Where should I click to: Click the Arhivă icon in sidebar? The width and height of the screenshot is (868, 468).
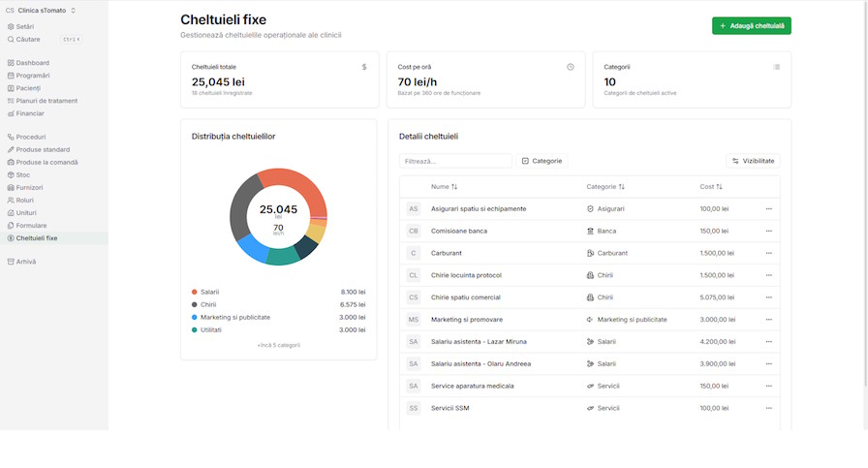(11, 262)
